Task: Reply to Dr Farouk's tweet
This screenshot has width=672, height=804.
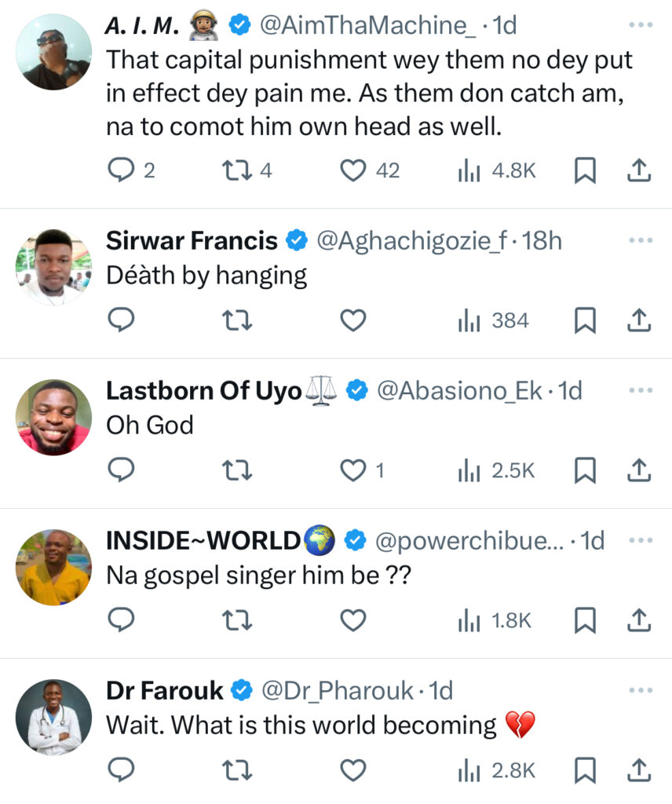Action: (x=121, y=770)
